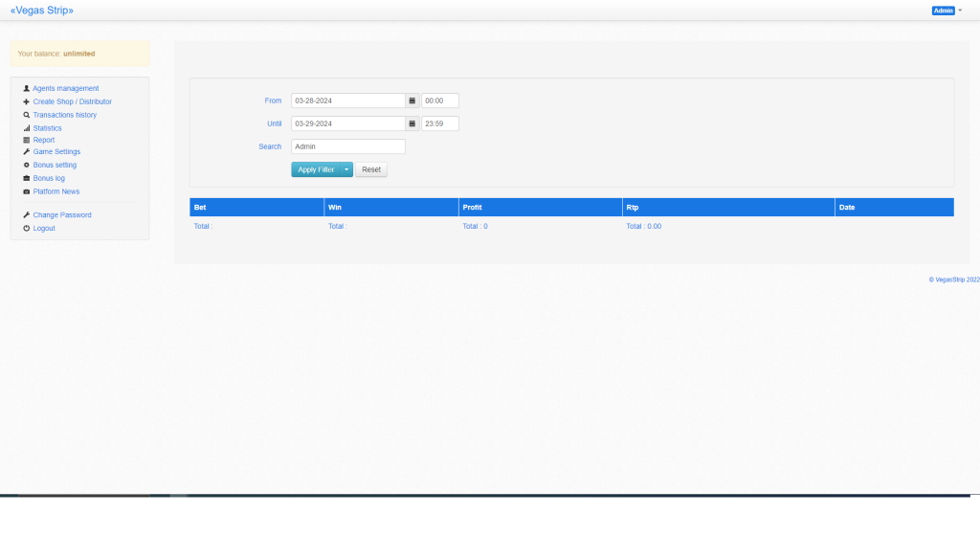Click the plus icon beside Create Shop / Distributor
Screen dimensions: 980x536
tap(26, 101)
